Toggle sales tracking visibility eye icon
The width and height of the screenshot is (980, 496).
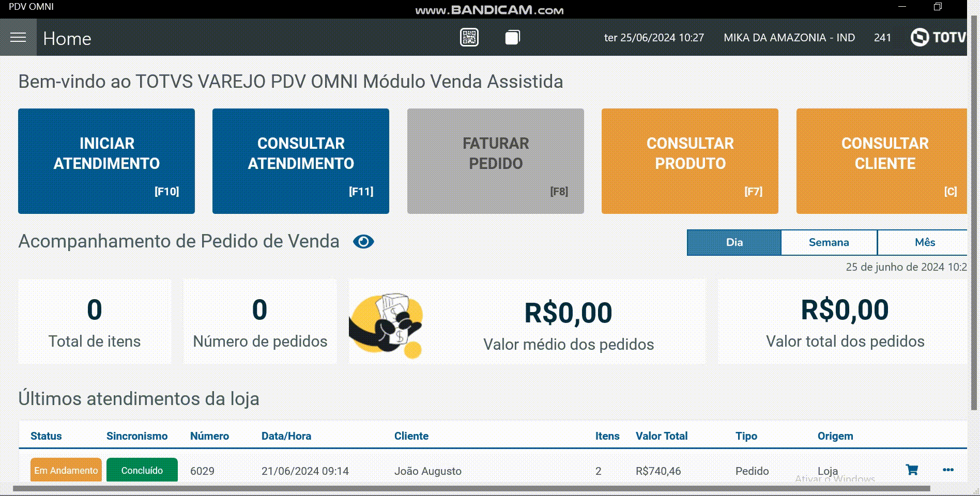(x=363, y=242)
